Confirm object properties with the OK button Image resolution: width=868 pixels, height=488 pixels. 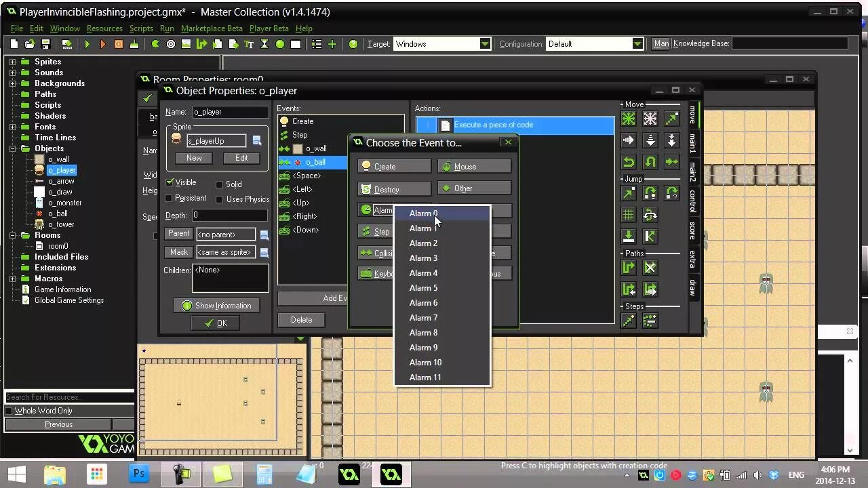(216, 323)
